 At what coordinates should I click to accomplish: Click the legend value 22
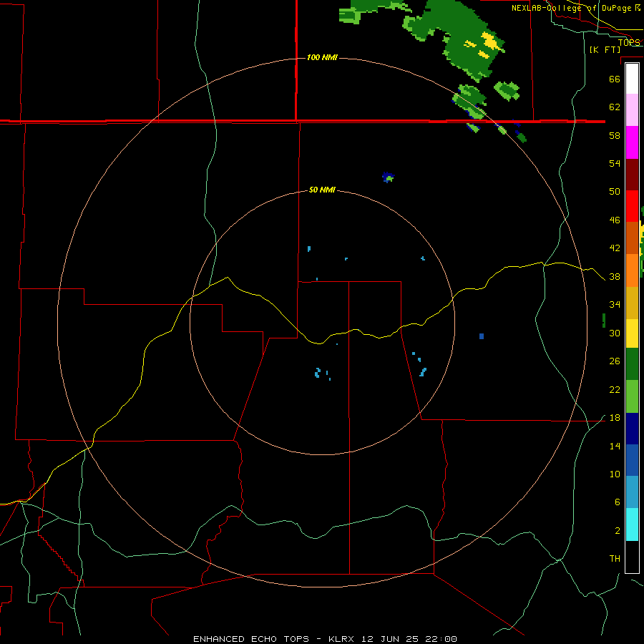coord(615,389)
